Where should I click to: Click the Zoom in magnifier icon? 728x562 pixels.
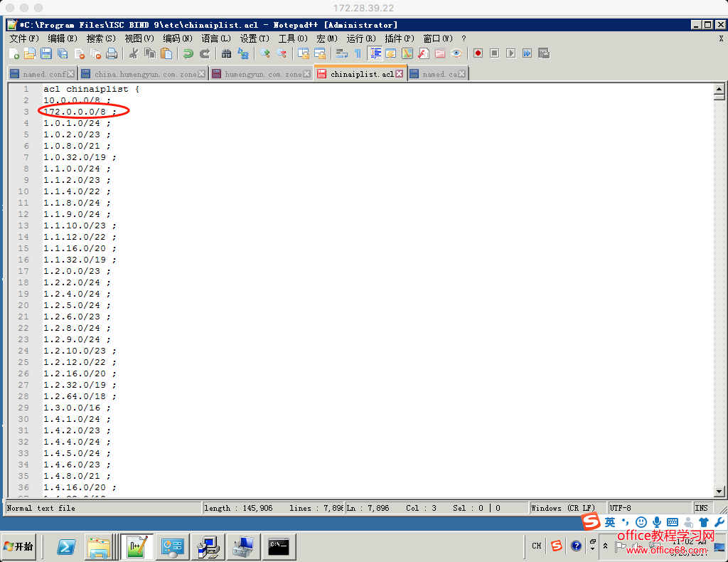point(265,53)
